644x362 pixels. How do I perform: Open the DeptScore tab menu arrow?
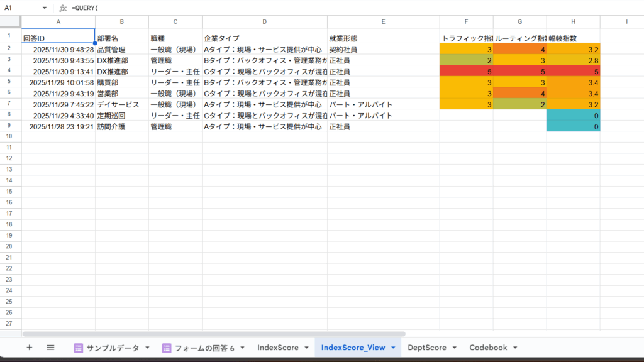454,348
